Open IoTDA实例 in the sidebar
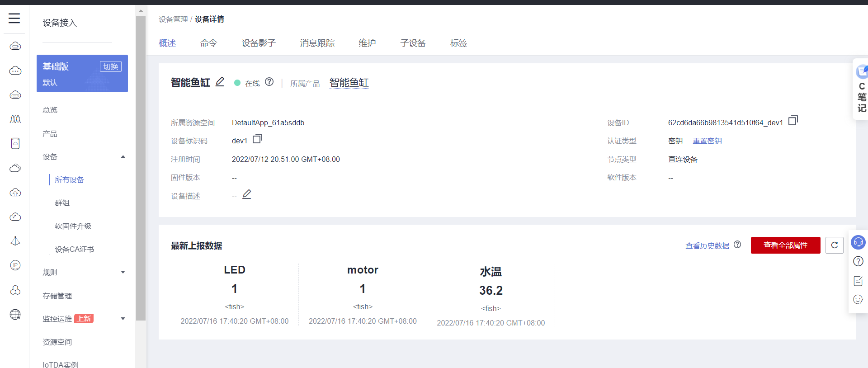 coord(61,364)
